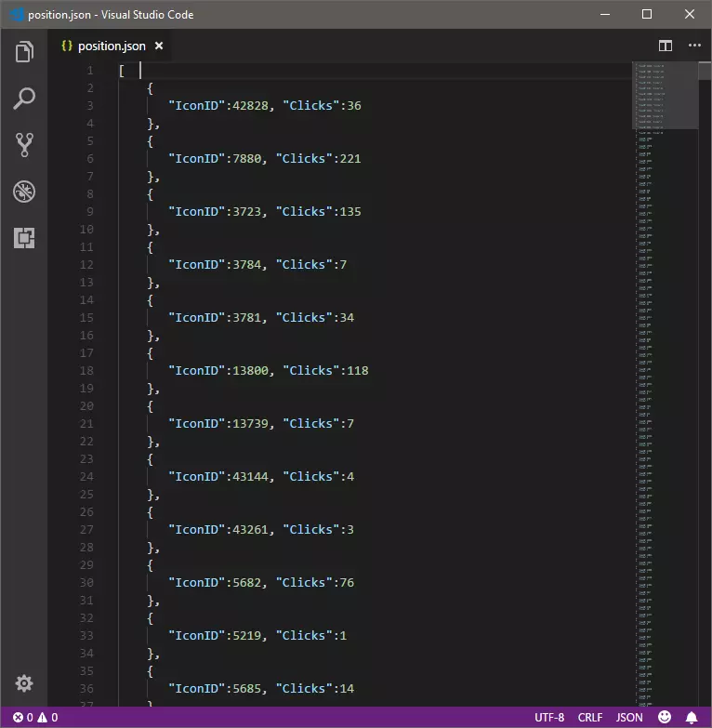Click the opening brace on line 2
Screen dimensions: 712x728
[150, 88]
